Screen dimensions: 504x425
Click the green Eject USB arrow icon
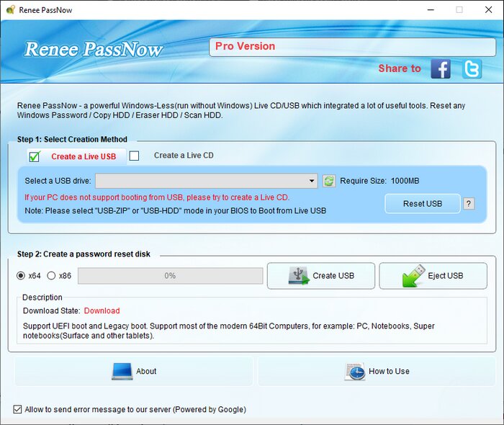click(413, 276)
